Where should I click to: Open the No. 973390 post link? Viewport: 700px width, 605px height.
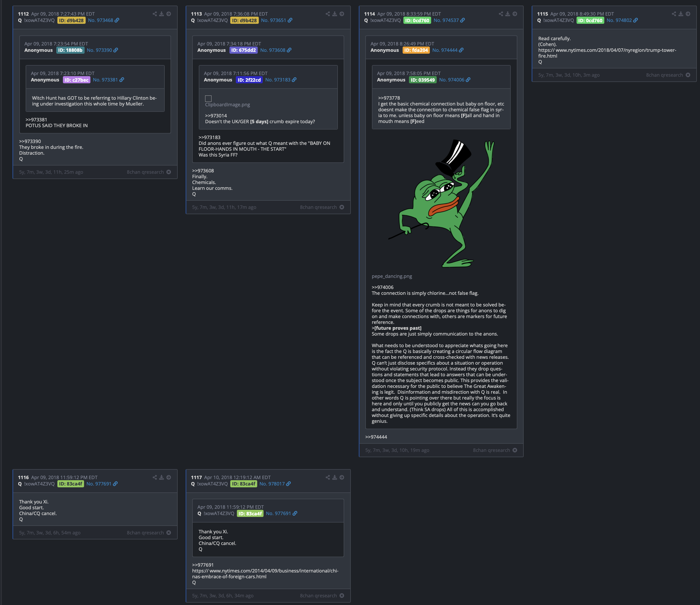102,50
